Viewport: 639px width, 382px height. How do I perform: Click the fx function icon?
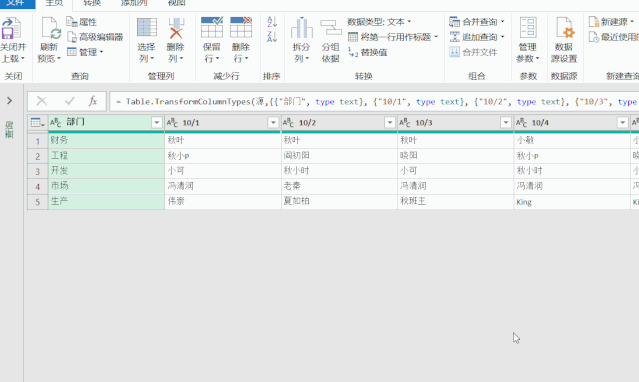(x=93, y=101)
